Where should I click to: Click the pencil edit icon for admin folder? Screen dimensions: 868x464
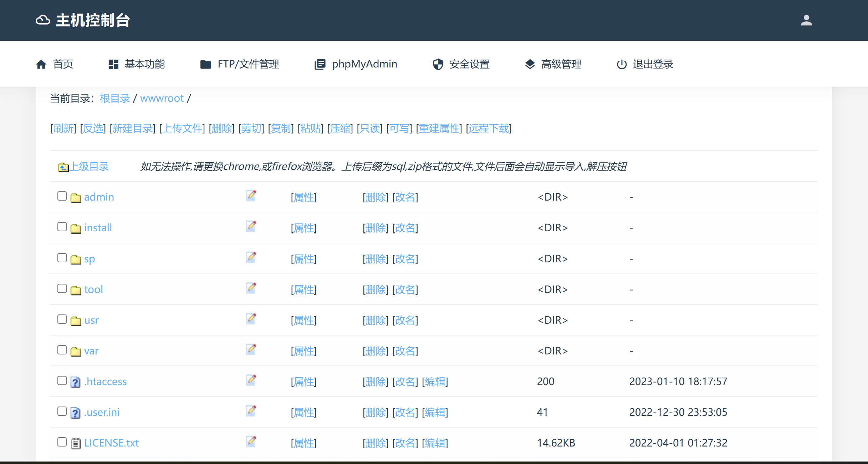coord(251,195)
